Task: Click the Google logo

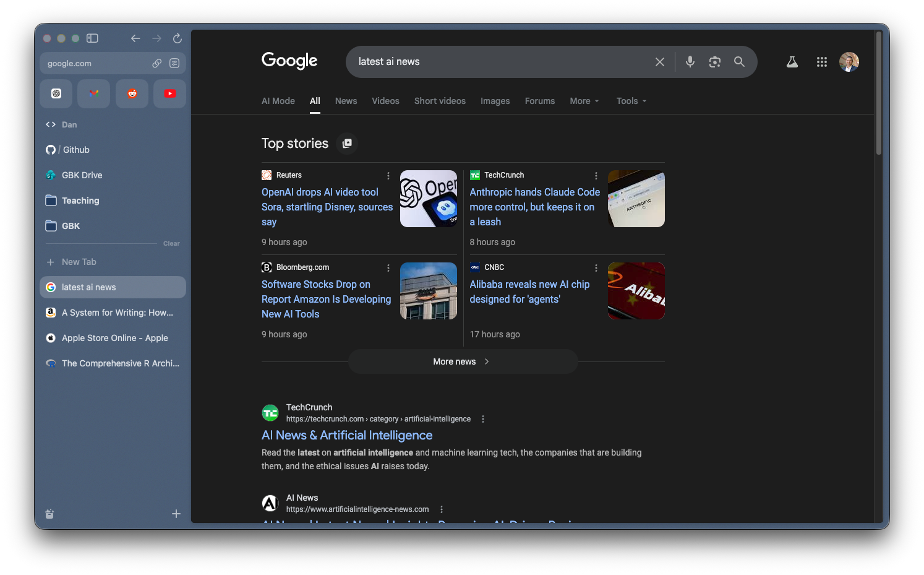Action: click(289, 61)
